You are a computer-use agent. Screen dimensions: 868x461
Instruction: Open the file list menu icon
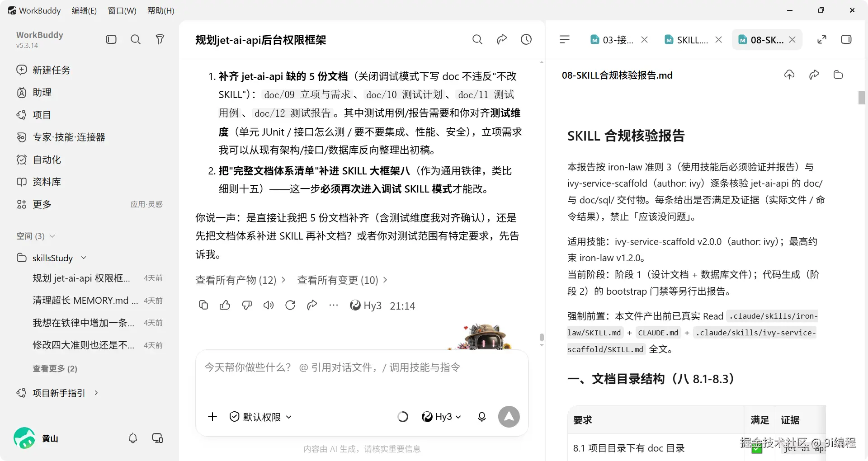tap(565, 40)
